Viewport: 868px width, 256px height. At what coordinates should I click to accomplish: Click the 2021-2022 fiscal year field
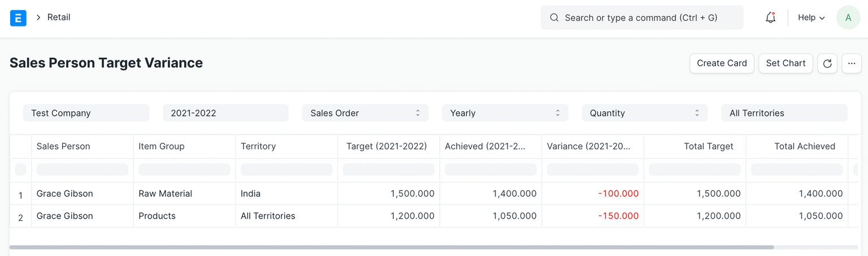(225, 113)
